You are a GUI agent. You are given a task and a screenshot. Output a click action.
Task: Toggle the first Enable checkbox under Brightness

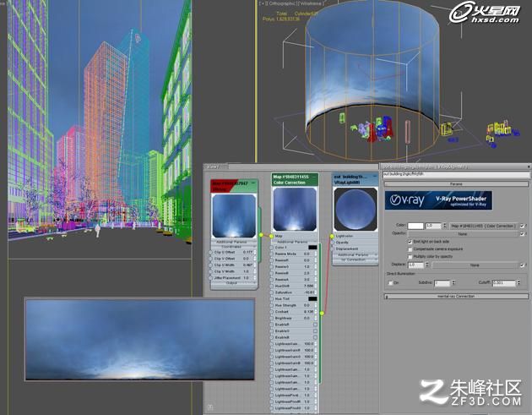pos(315,325)
